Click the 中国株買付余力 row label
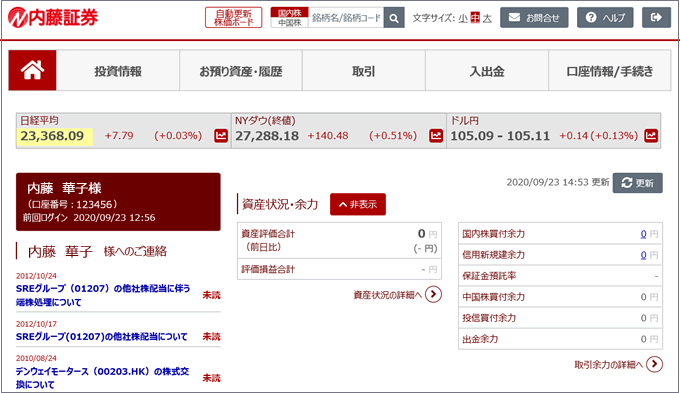Image resolution: width=680 pixels, height=393 pixels. pyautogui.click(x=494, y=297)
